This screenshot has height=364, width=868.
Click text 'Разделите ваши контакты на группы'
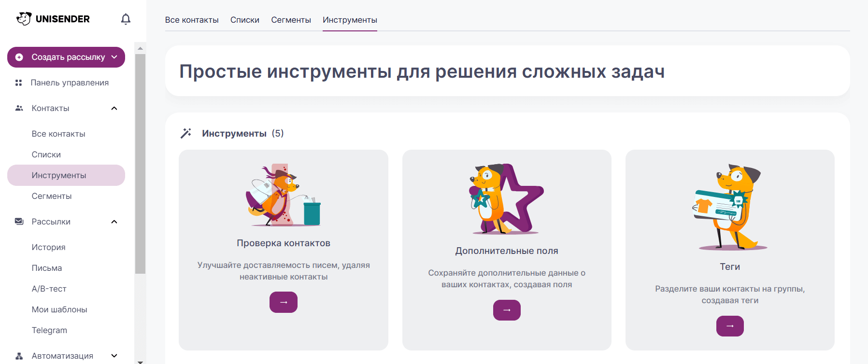(729, 289)
